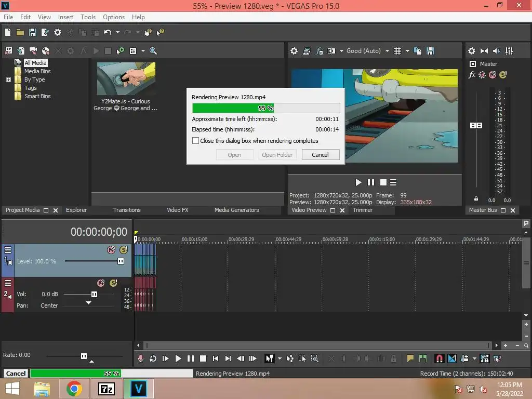Open the File menu
The height and width of the screenshot is (399, 532).
8,17
